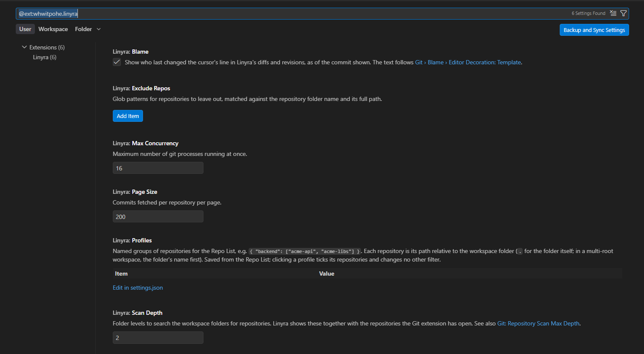
Task: Clear the settings search input icon
Action: (x=613, y=13)
